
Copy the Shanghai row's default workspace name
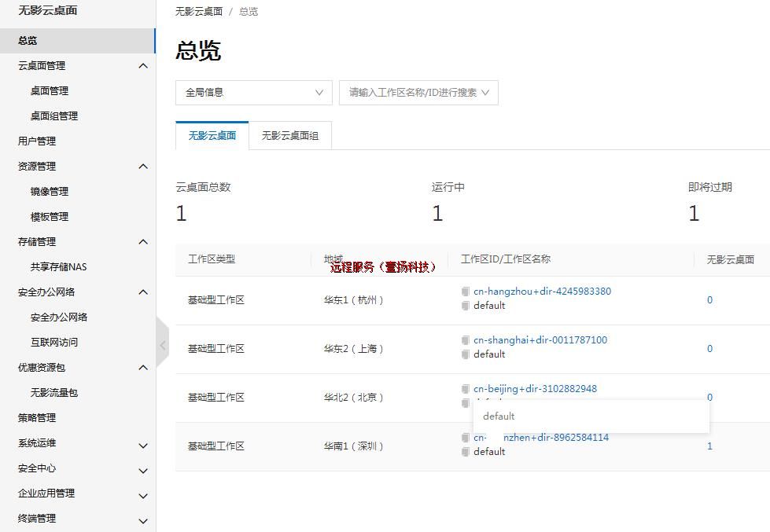466,354
